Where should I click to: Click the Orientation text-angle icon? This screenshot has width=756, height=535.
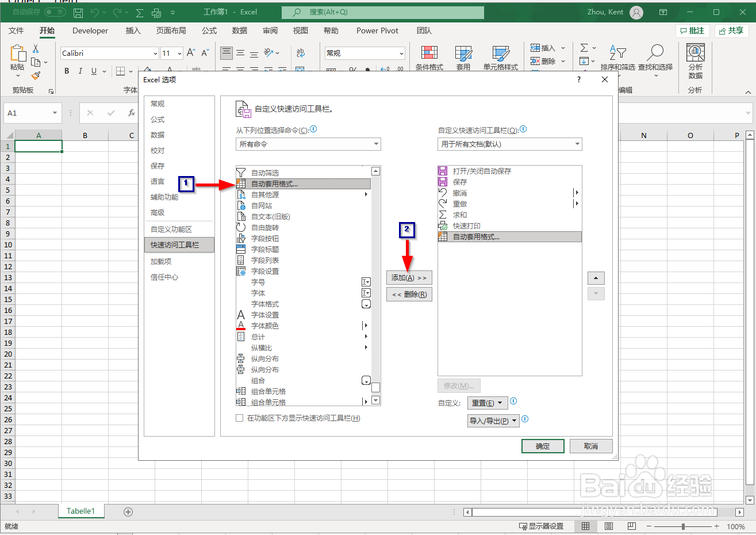tap(268, 53)
